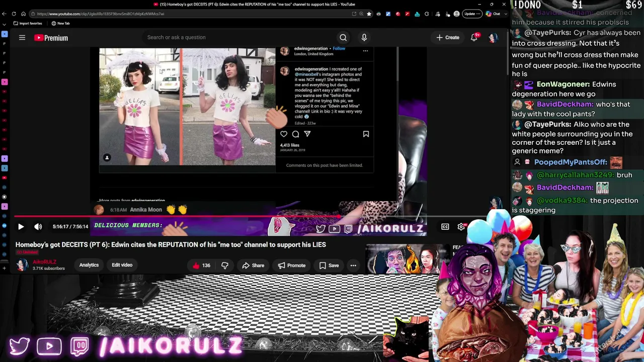Save the video to a playlist
The width and height of the screenshot is (644, 362).
pos(329,265)
